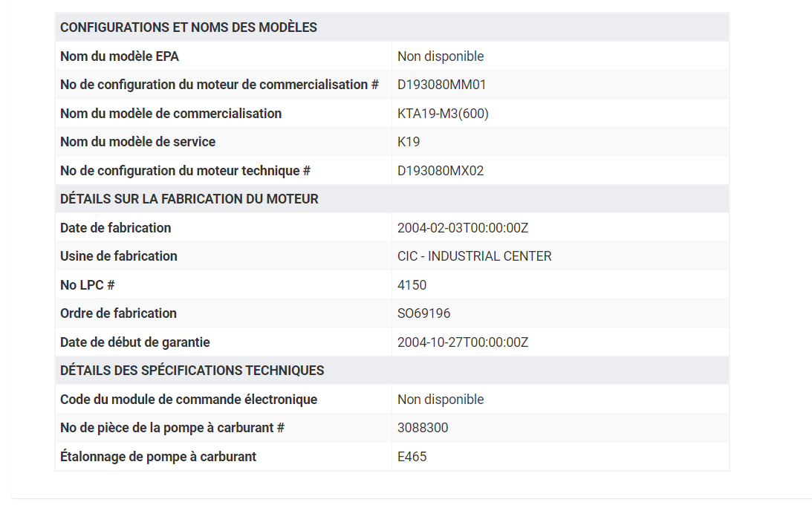Click 'Détails sur la fabrication du moteur' header

(189, 199)
